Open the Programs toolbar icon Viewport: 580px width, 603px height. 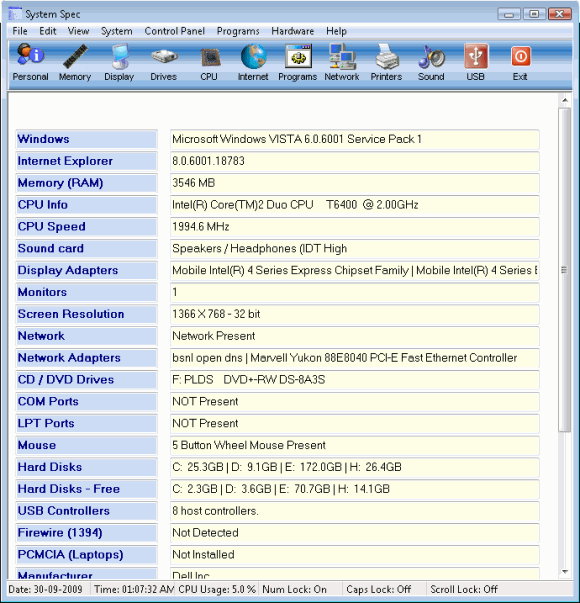pos(298,62)
